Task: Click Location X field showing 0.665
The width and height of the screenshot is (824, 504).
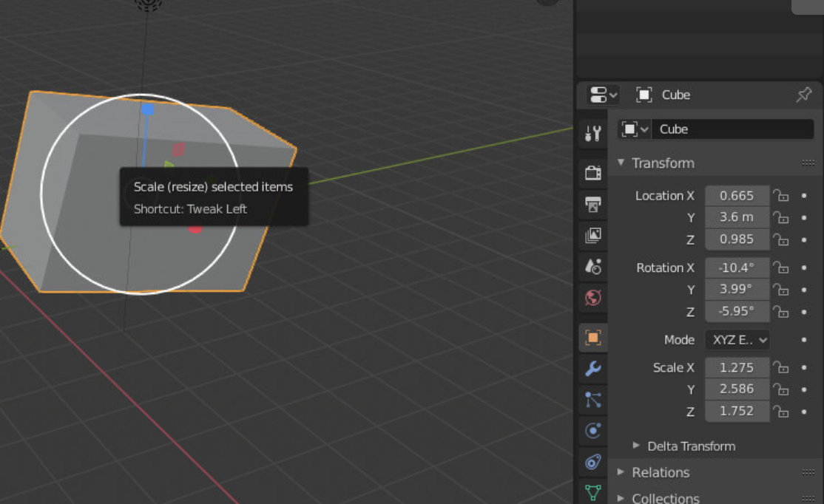Action: pos(737,196)
